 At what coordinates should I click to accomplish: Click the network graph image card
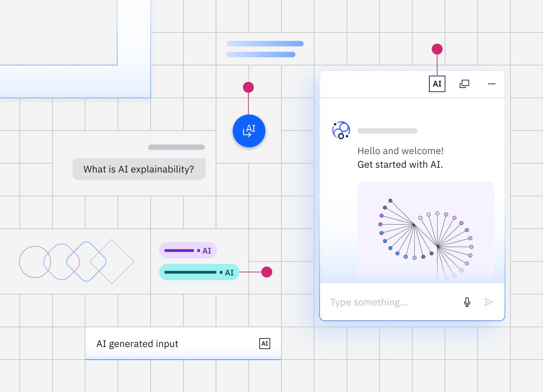click(426, 232)
